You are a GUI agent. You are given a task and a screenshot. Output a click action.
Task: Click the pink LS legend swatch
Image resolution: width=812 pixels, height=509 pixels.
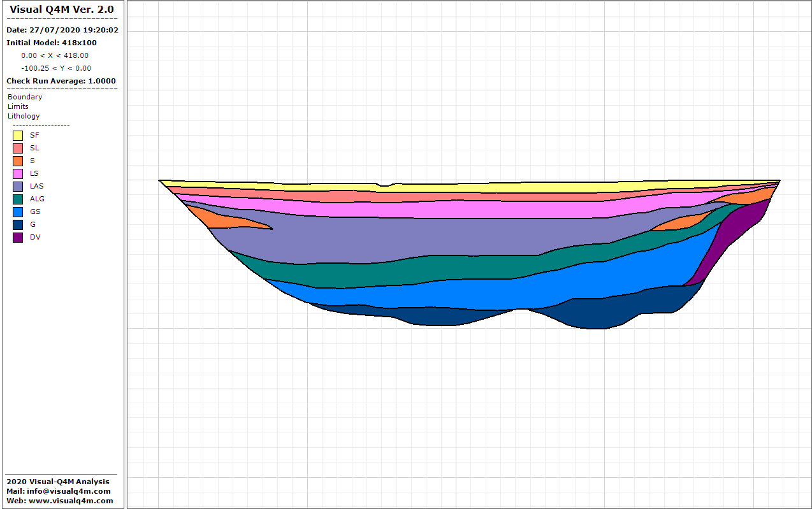(18, 173)
